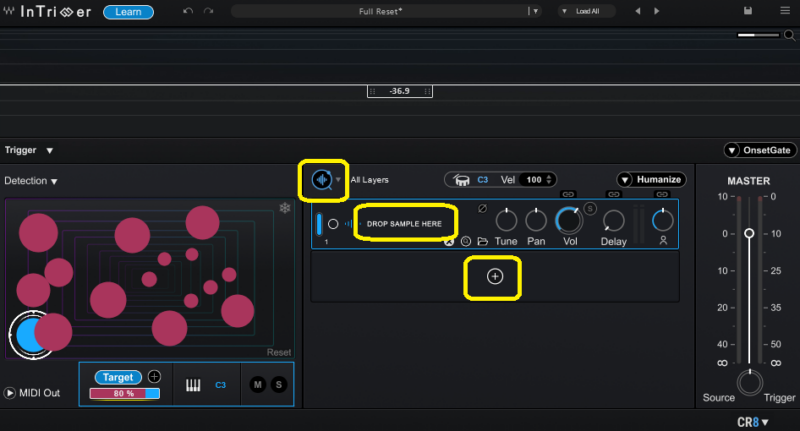Add a new layer with the plus button

[494, 277]
